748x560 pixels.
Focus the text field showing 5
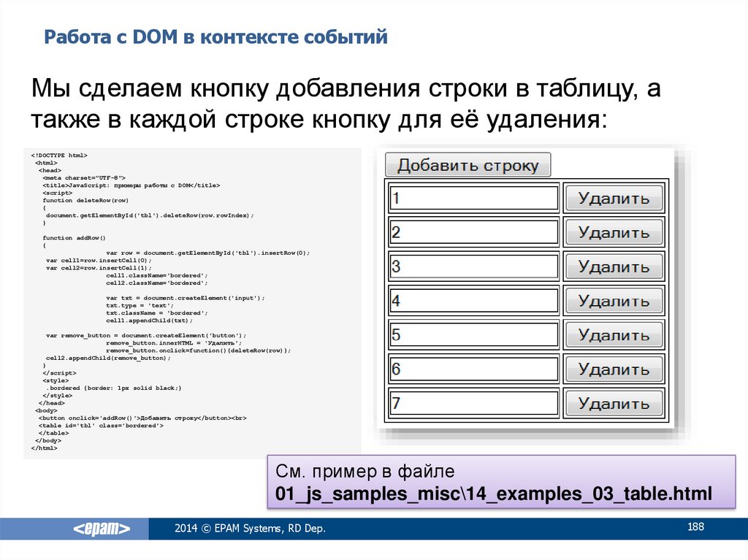point(473,335)
